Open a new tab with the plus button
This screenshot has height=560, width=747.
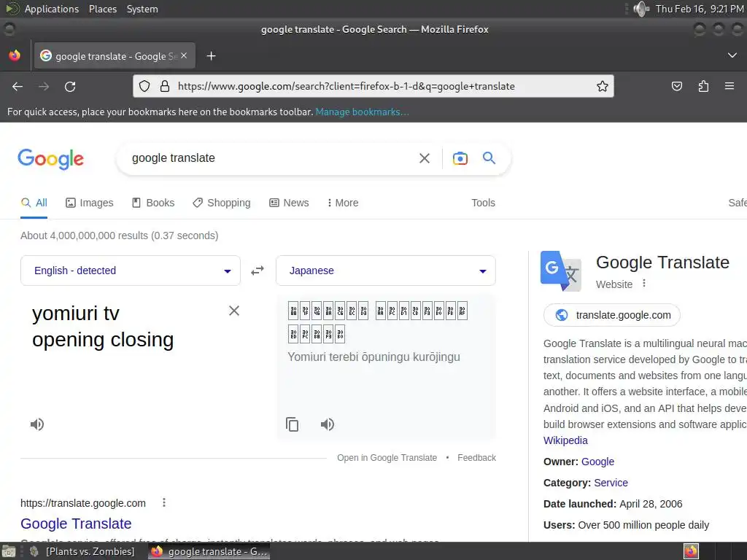(x=211, y=56)
